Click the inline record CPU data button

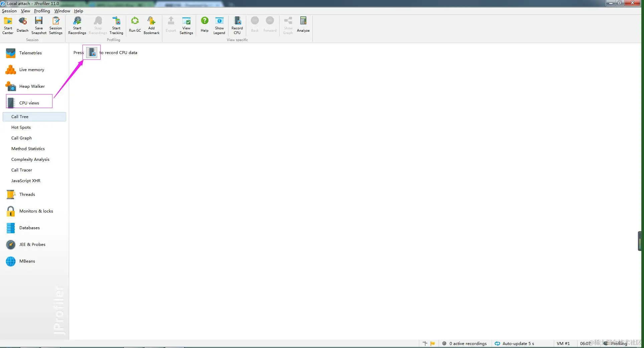click(x=92, y=52)
